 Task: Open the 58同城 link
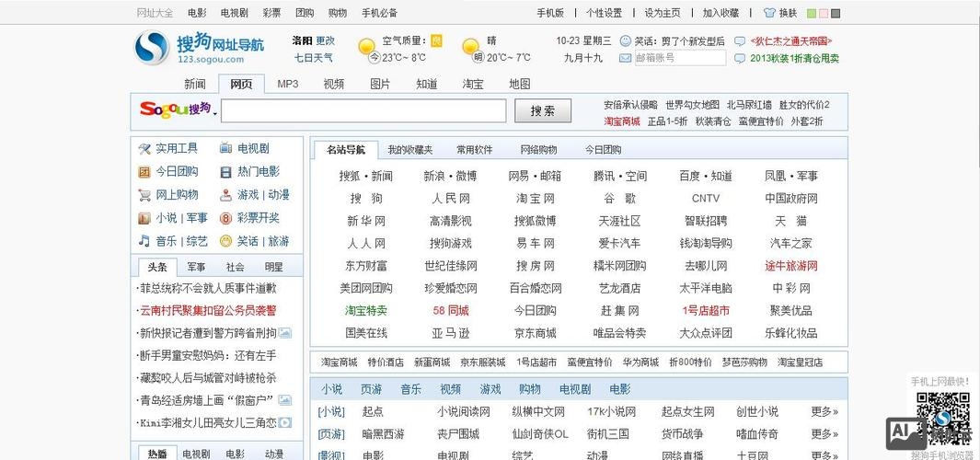451,311
